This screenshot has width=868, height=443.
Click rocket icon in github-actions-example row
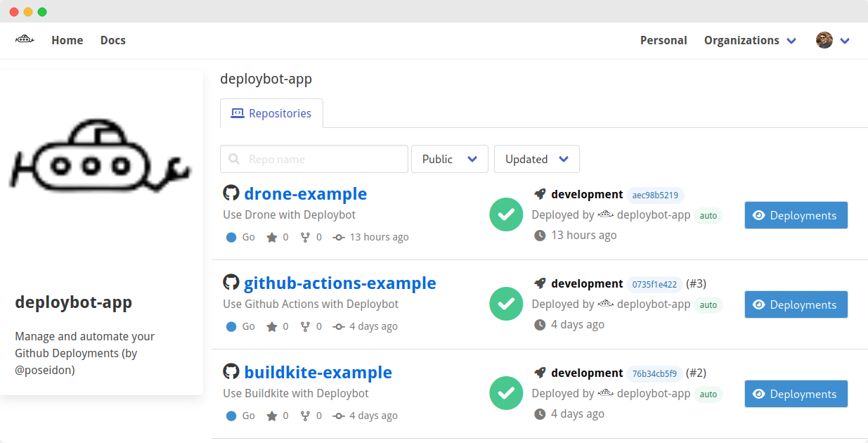click(x=540, y=283)
